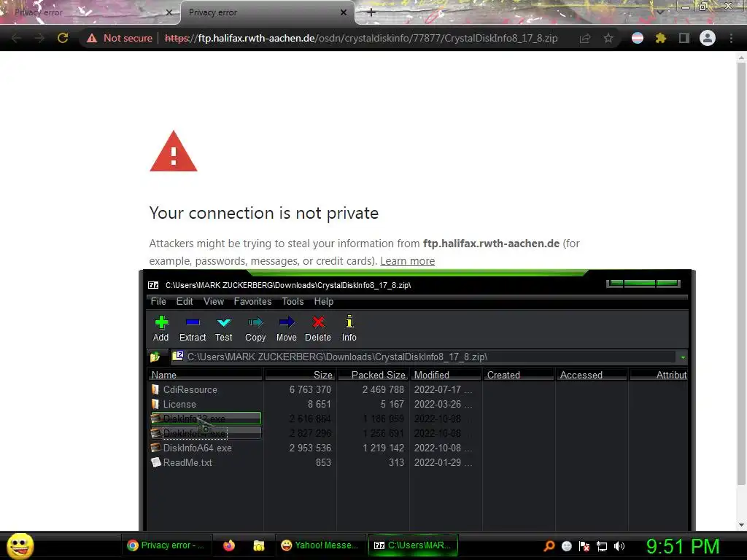Switch to Chrome Privacy error taskbar button
The width and height of the screenshot is (747, 560).
[x=166, y=545]
